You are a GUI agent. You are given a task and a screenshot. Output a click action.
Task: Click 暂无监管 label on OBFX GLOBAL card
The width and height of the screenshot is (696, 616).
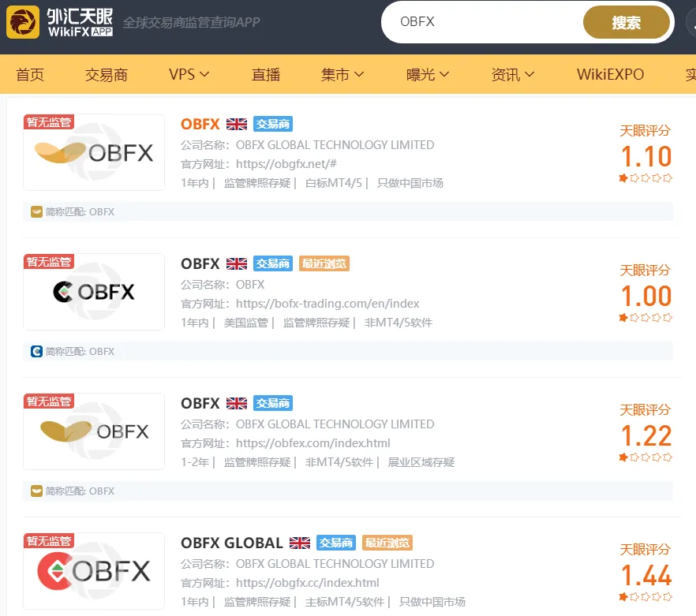[49, 541]
